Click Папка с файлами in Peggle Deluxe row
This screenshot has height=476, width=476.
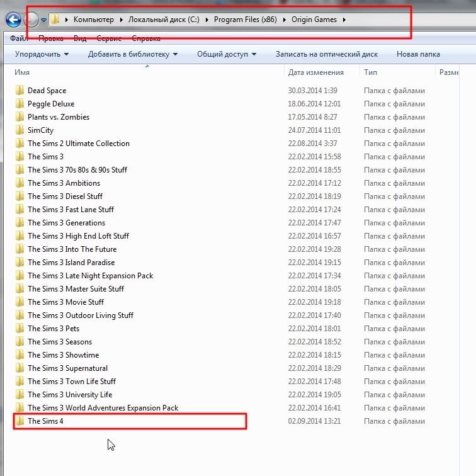pos(394,104)
